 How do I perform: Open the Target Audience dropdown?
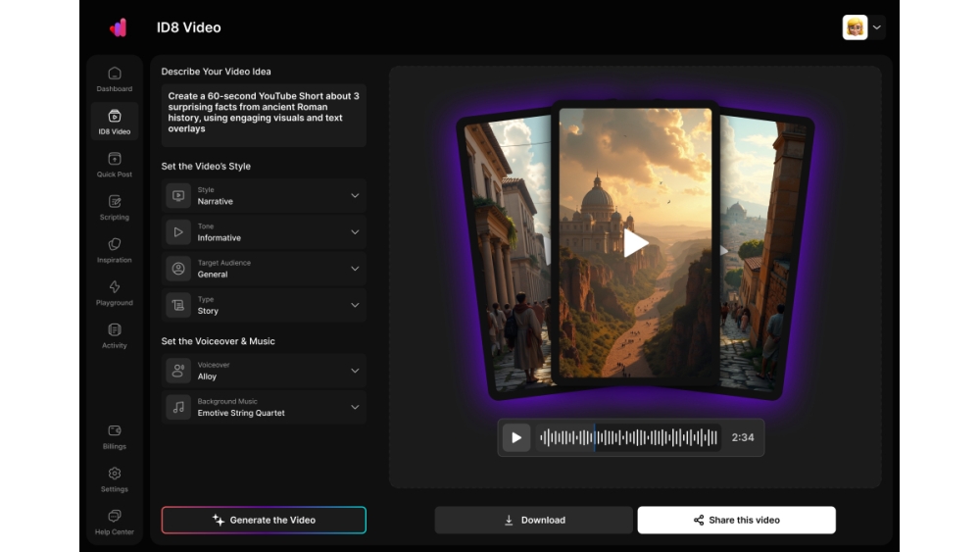(x=264, y=269)
